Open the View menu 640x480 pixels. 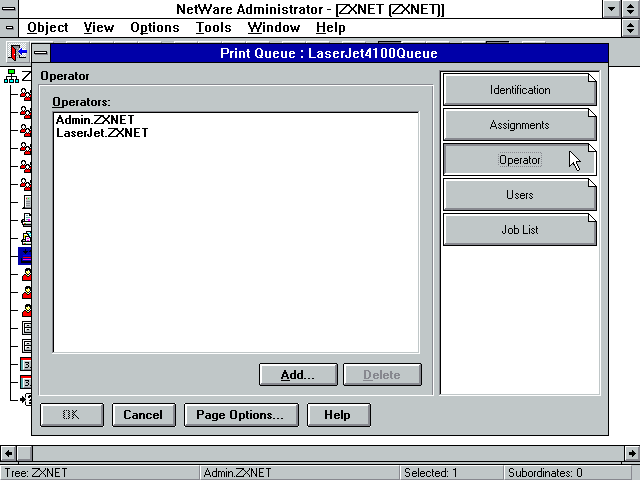pyautogui.click(x=98, y=28)
